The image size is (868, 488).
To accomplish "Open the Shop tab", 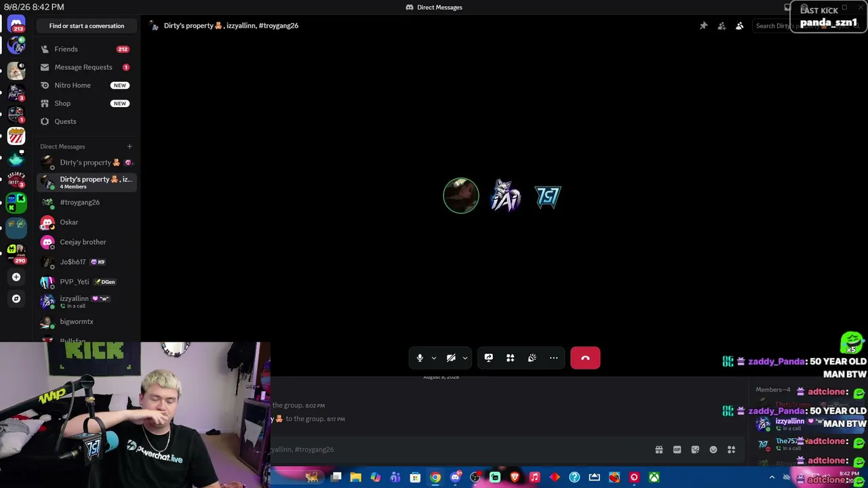I will [x=87, y=103].
